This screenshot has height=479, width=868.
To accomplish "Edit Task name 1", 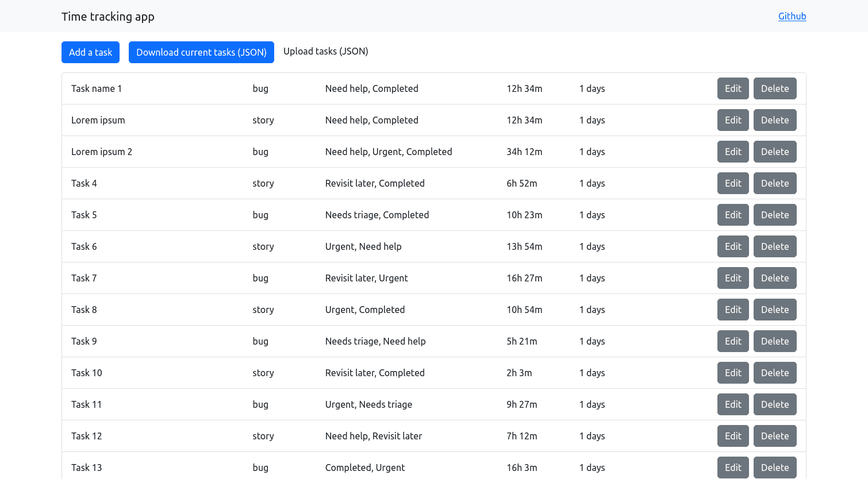I will [733, 88].
